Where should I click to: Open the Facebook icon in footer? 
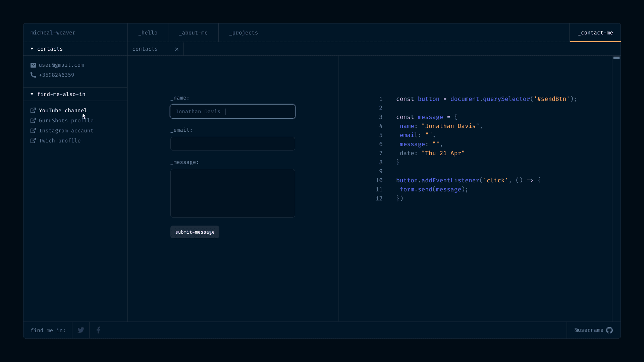point(98,330)
